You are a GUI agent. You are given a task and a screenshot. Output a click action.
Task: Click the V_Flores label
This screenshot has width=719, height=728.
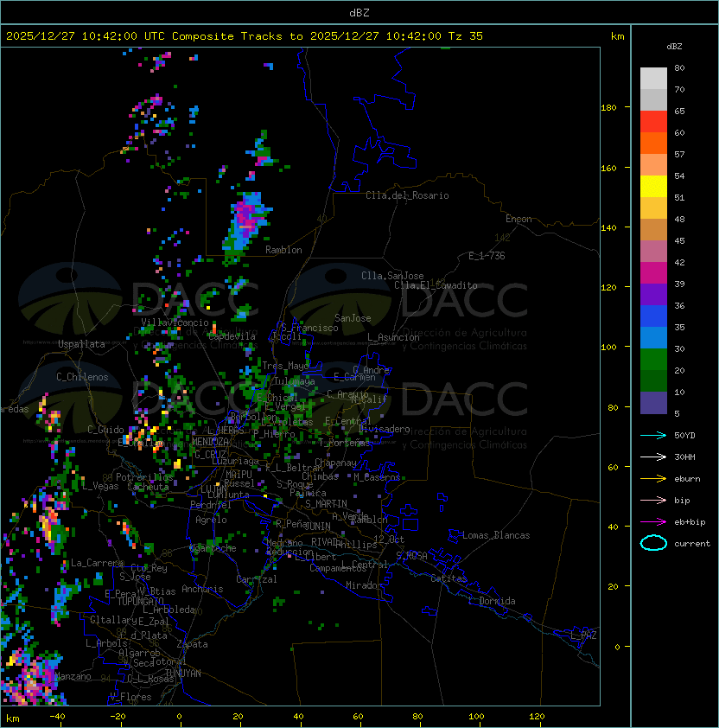coord(130,697)
